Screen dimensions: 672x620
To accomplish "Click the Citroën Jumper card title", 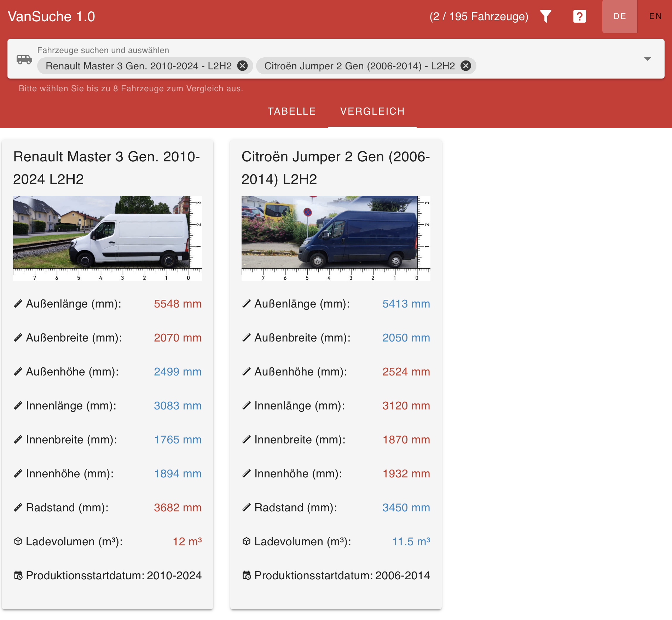I will click(x=336, y=168).
